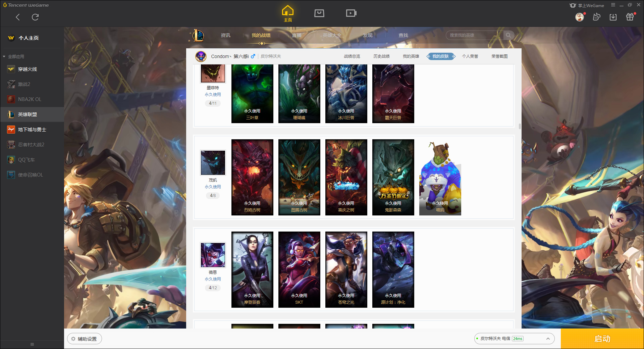Click the 掌上WeGame mobile link

coord(587,5)
